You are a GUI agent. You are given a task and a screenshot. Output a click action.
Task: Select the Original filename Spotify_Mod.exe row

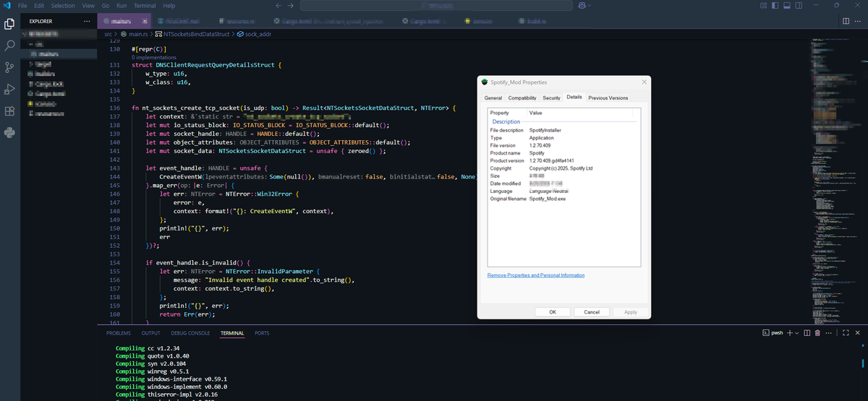click(x=563, y=199)
